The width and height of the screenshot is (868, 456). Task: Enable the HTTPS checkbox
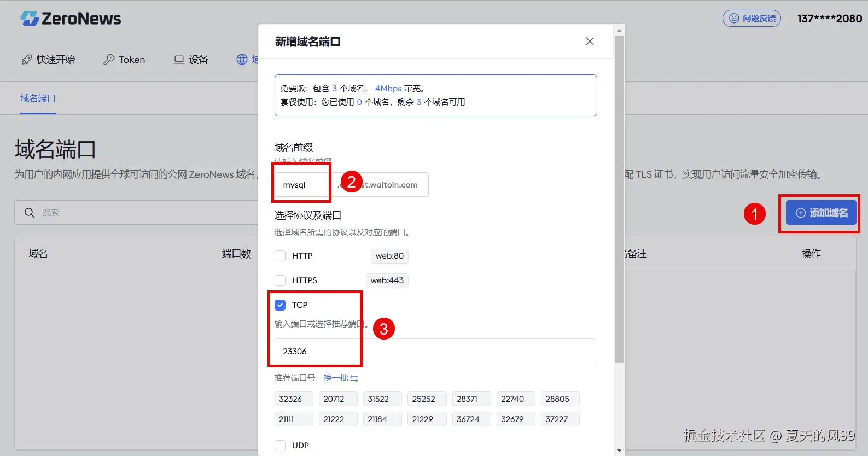280,280
